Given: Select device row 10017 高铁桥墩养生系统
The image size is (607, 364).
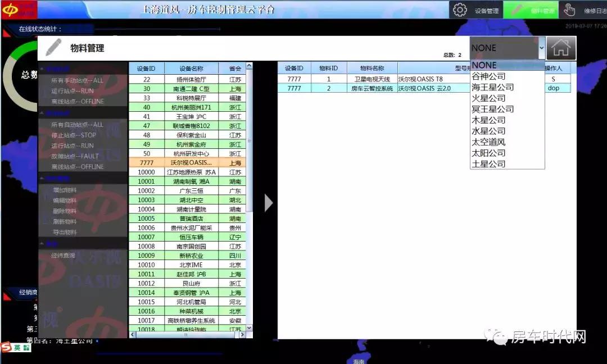Looking at the screenshot, I should click(x=187, y=321).
